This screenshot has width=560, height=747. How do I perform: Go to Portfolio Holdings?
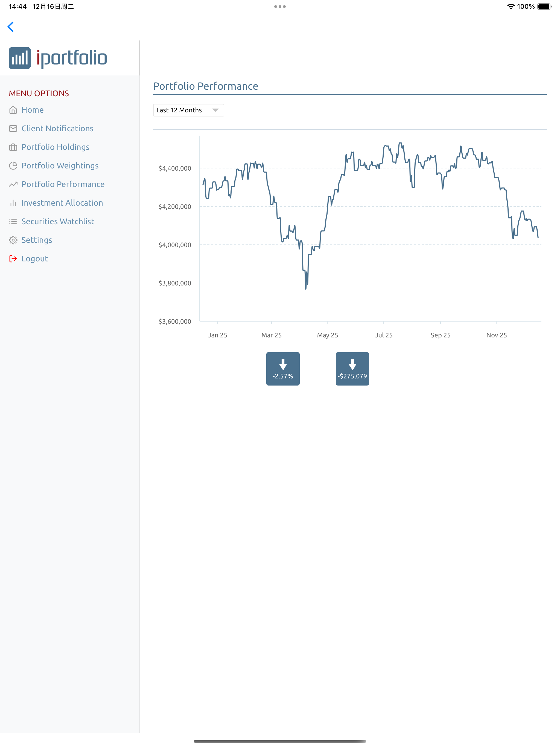pos(56,147)
